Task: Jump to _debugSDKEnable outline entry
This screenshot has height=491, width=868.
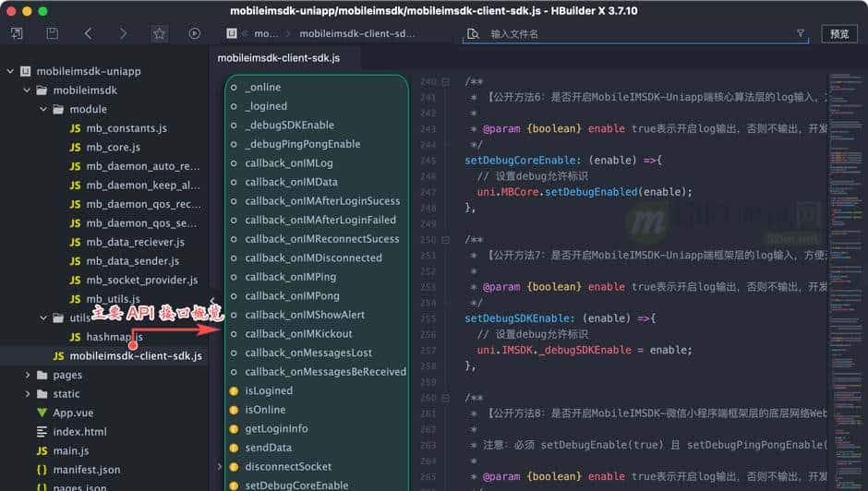Action: tap(290, 125)
